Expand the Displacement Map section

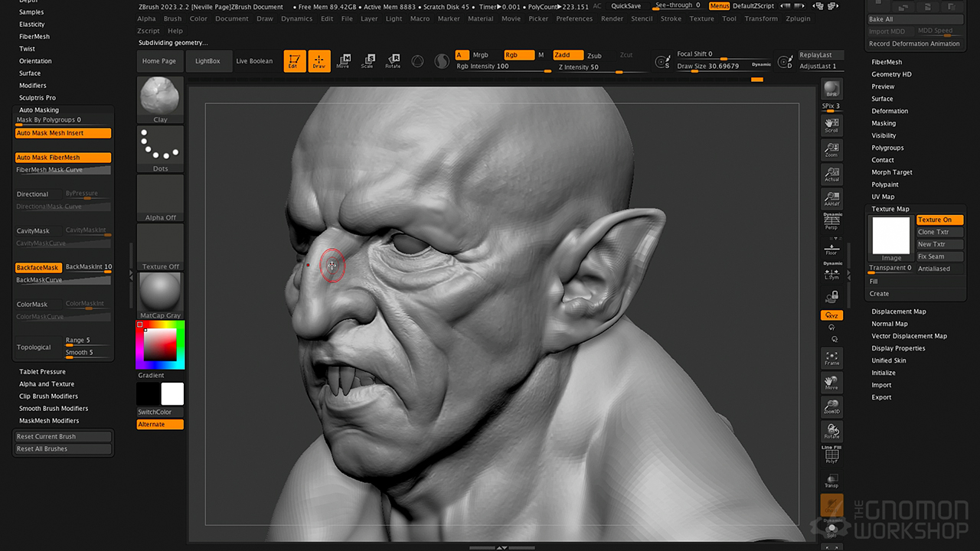point(898,311)
